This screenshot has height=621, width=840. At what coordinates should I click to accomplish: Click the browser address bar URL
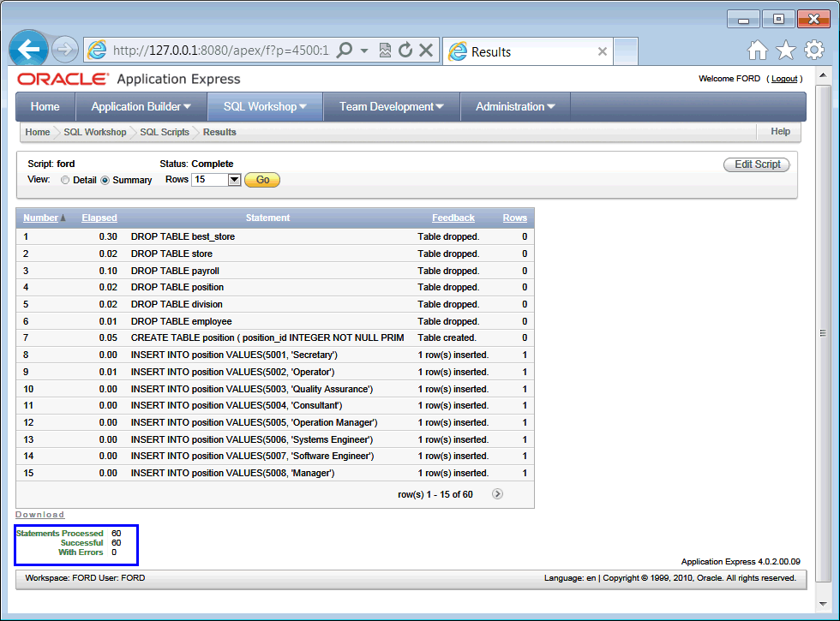point(221,51)
